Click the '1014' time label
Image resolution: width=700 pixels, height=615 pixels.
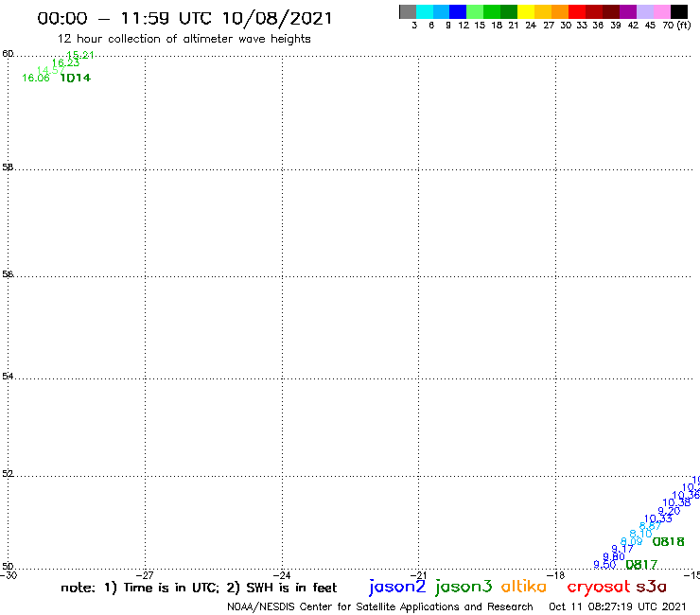click(x=76, y=79)
